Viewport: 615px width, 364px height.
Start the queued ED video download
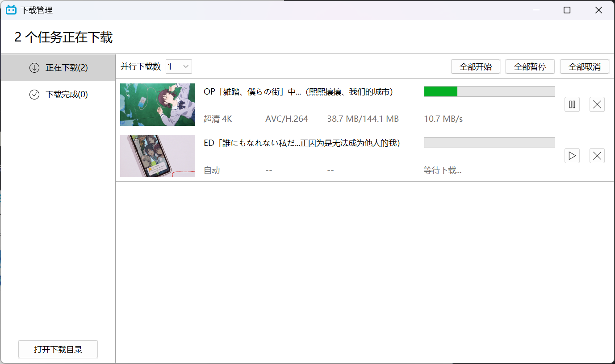tap(572, 155)
